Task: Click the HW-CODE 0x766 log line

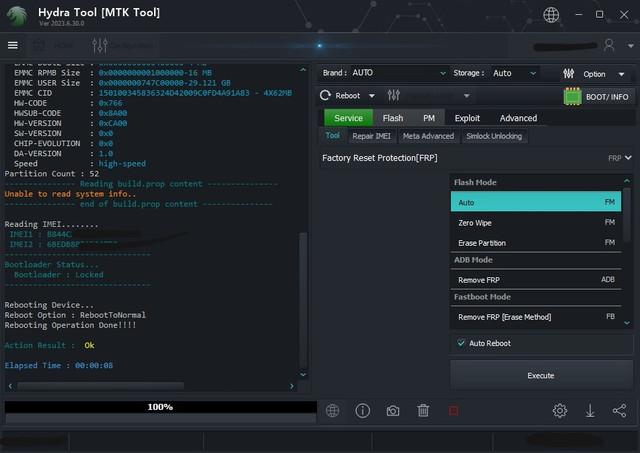Action: coord(68,103)
